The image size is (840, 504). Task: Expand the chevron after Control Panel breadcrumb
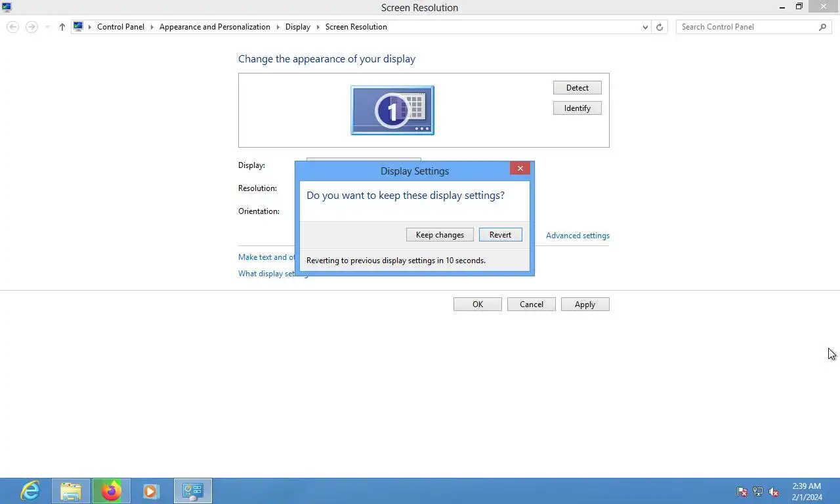[x=152, y=27]
